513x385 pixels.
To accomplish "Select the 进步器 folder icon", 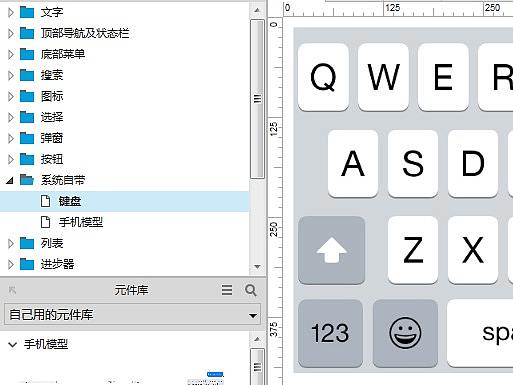I will (27, 265).
